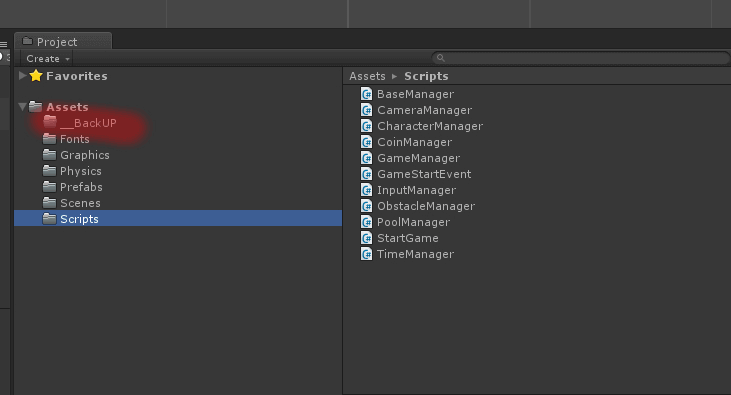Click the Scripts breadcrumb label
Image resolution: width=731 pixels, height=395 pixels.
426,76
